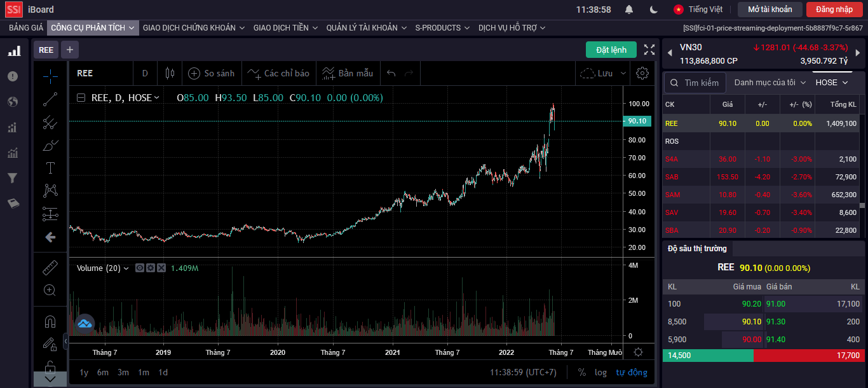Open the filter funnel icon in sidebar
The height and width of the screenshot is (388, 868).
(x=13, y=178)
